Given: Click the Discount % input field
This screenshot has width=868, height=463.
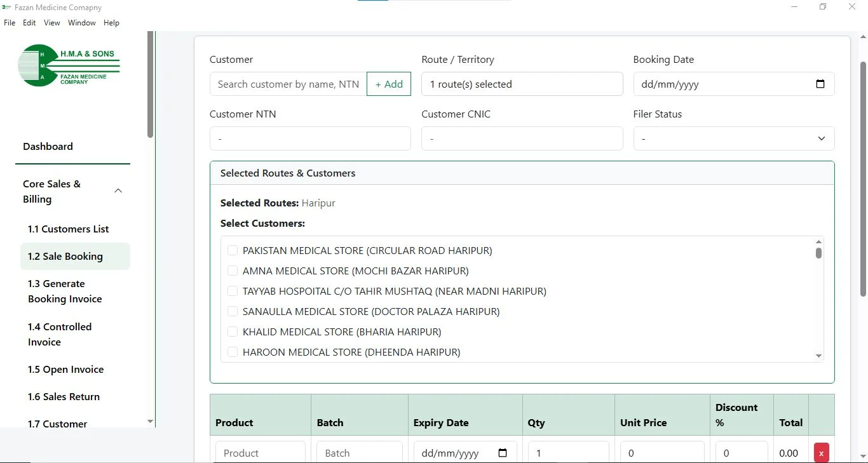Looking at the screenshot, I should (x=742, y=452).
